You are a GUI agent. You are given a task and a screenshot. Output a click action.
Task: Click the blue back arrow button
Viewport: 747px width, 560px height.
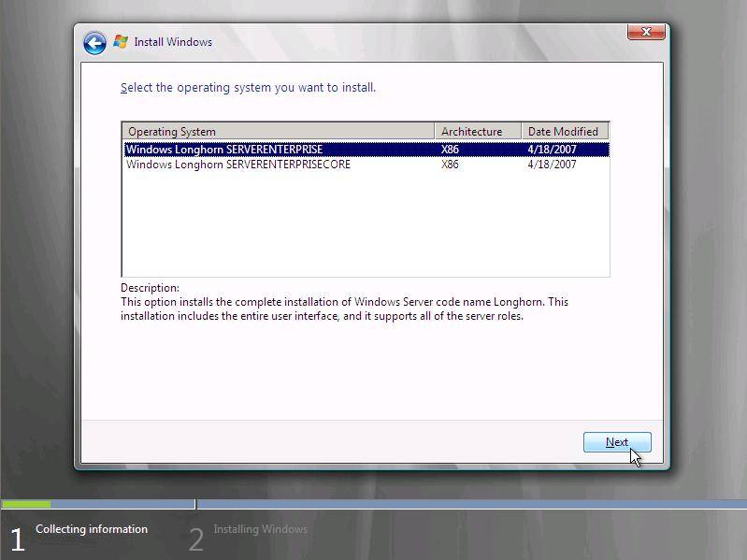click(x=94, y=43)
